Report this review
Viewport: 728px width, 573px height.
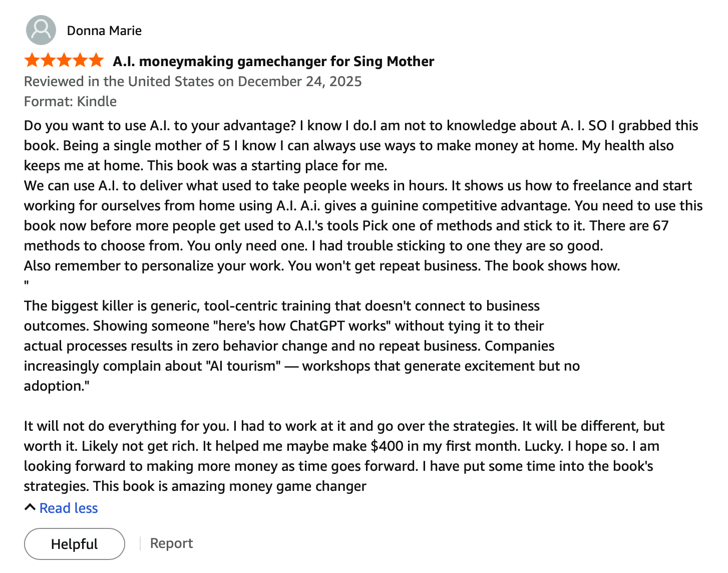[x=171, y=543]
